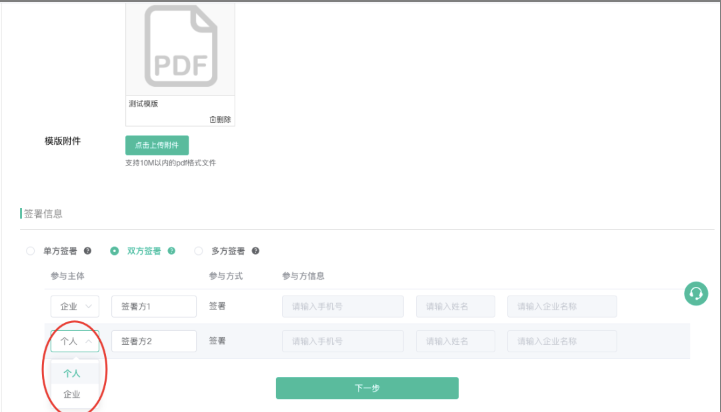Click the 签署方1 name field
This screenshot has height=412, width=721.
154,306
